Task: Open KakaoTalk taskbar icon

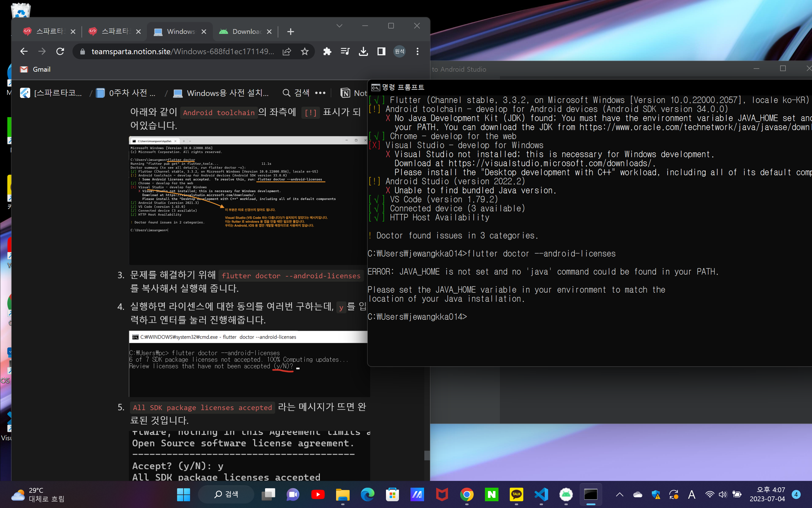Action: [517, 494]
